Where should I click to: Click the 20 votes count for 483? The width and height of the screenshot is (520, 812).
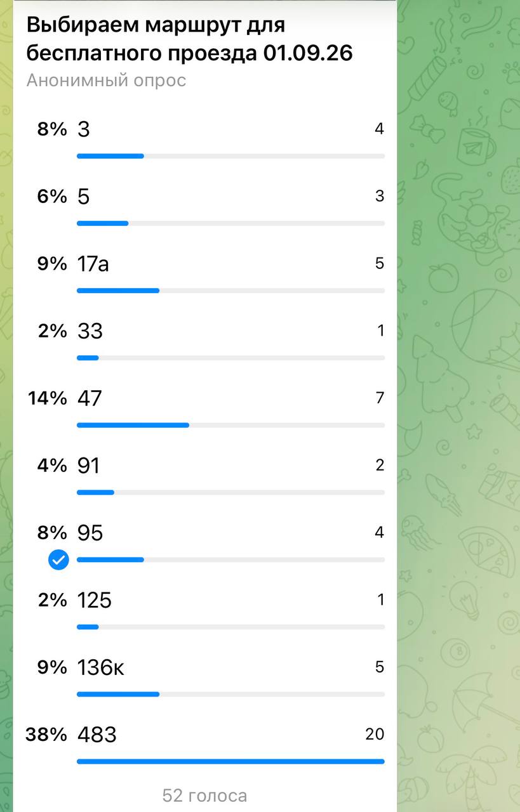(375, 734)
